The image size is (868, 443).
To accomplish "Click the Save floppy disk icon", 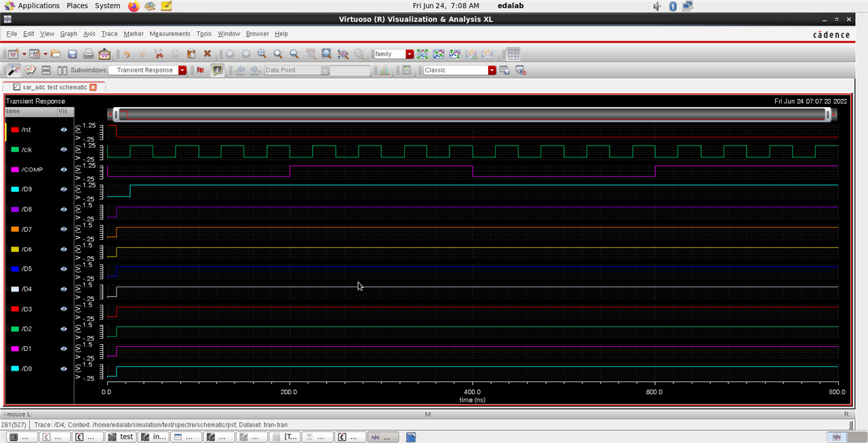I will (72, 54).
